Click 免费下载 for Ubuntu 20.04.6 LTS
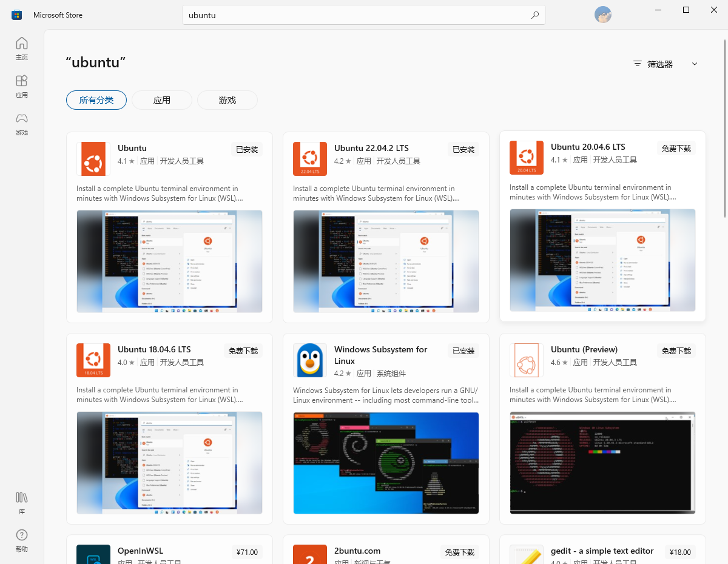728x564 pixels. 675,148
